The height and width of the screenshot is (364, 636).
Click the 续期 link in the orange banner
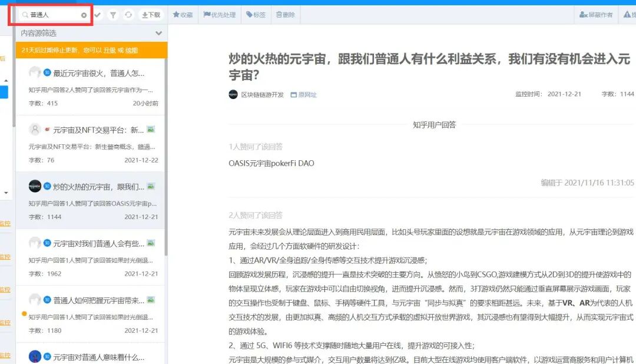tap(131, 50)
